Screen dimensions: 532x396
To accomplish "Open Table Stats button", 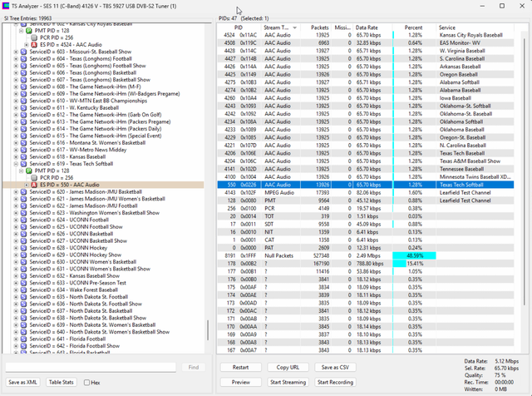I will (x=61, y=383).
